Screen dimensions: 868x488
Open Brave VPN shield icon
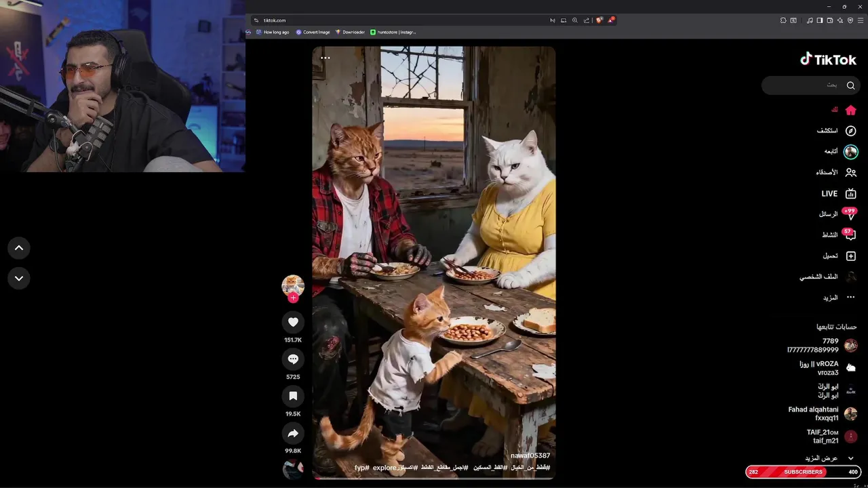pos(850,20)
